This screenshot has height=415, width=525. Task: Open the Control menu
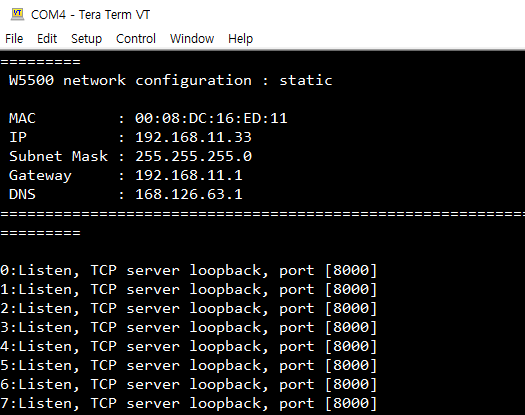pos(136,39)
